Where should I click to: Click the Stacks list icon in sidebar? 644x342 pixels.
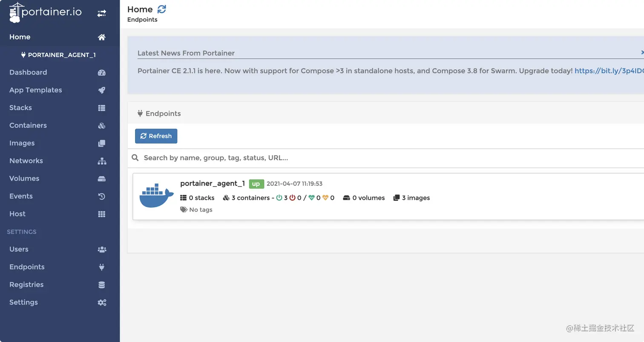tap(101, 108)
